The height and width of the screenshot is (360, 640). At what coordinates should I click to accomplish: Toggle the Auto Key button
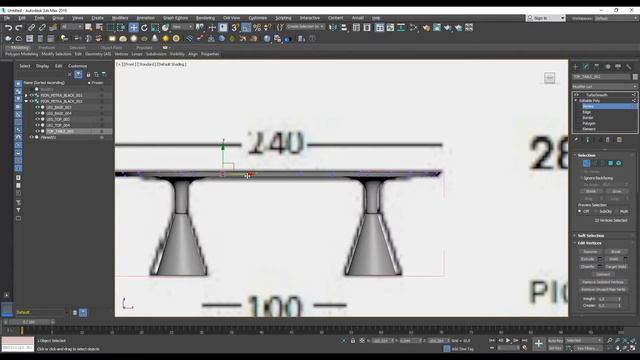556,340
